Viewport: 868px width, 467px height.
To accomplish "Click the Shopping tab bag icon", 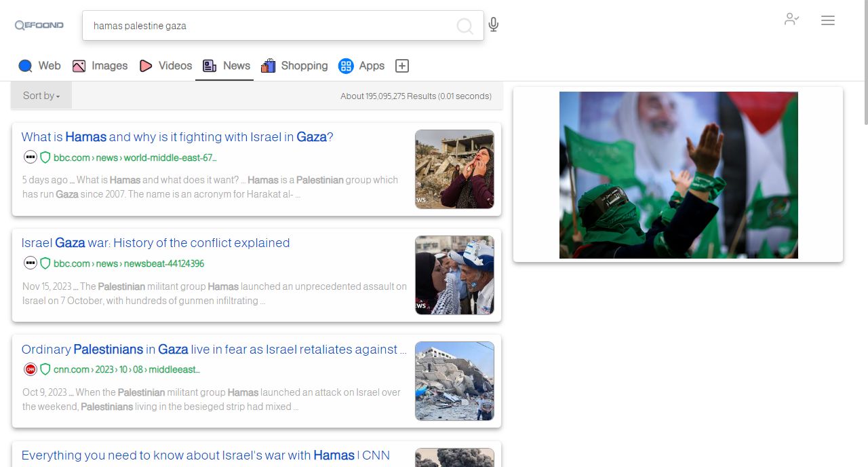I will [268, 66].
